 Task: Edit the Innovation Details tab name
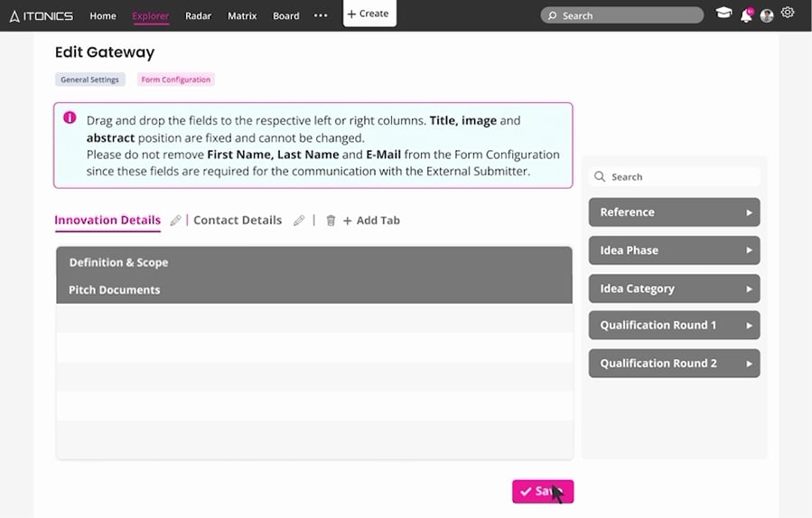tap(175, 221)
